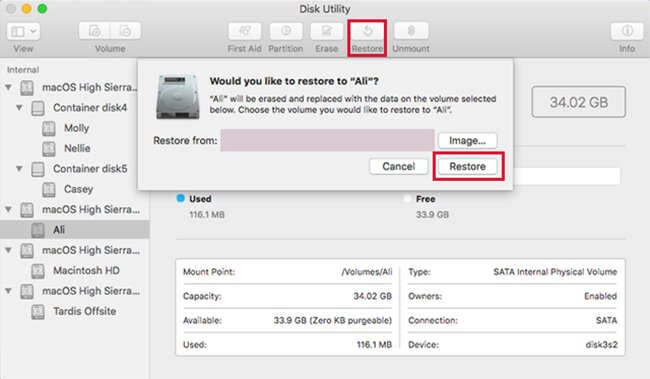Unmount the selected volume
The image size is (650, 379).
pyautogui.click(x=411, y=31)
